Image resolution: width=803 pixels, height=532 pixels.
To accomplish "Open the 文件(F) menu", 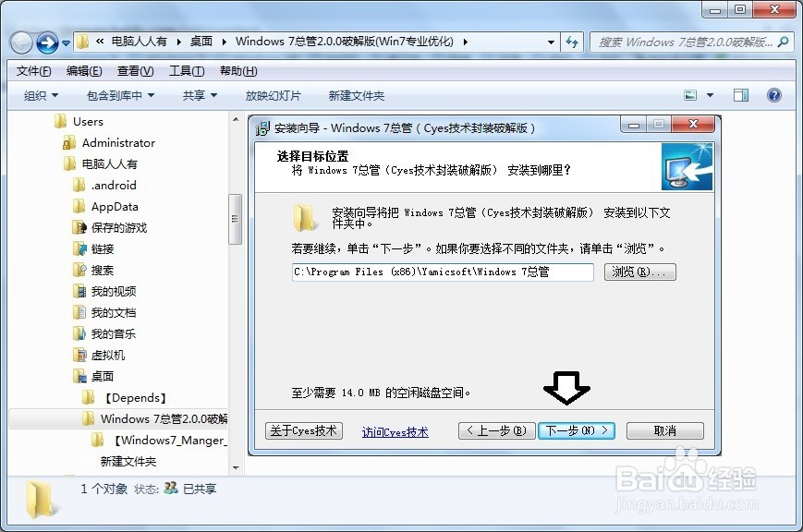I will pos(33,71).
